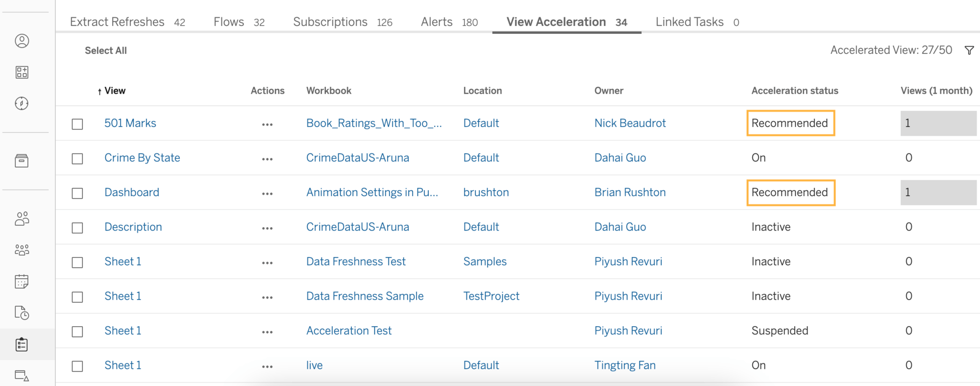Open Jobs document-clock icon in sidebar

coord(22,313)
